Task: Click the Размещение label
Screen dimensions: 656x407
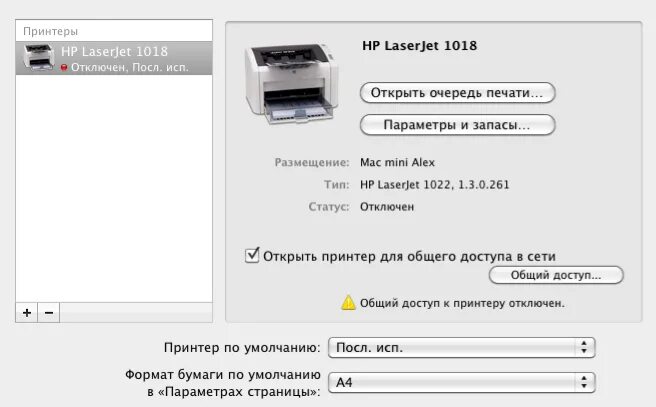Action: tap(312, 162)
